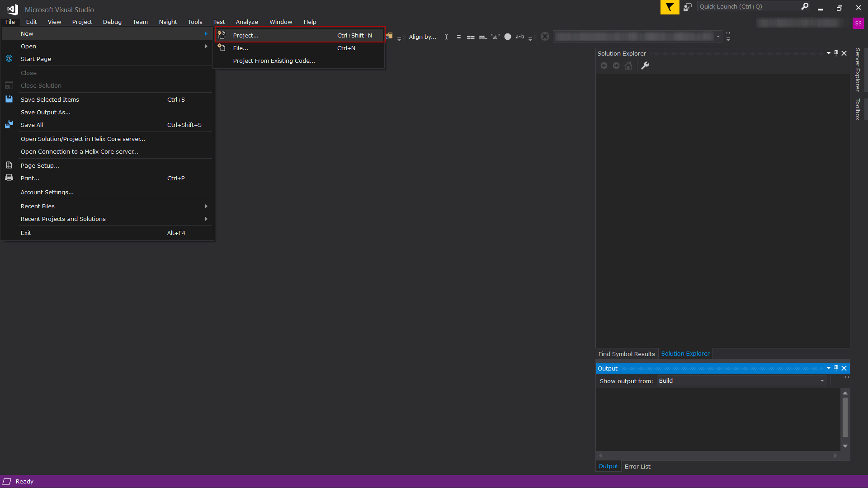The height and width of the screenshot is (488, 868).
Task: Click the SS account avatar
Action: click(858, 23)
